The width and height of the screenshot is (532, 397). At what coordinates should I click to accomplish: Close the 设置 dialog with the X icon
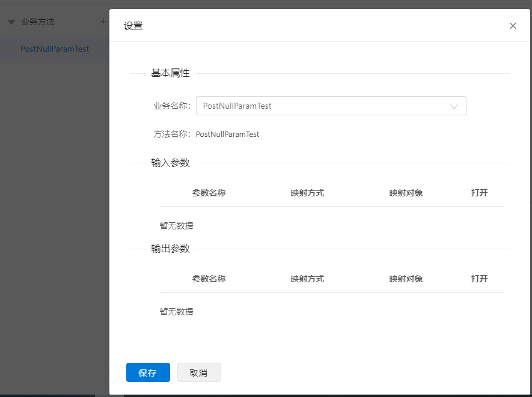pos(513,26)
